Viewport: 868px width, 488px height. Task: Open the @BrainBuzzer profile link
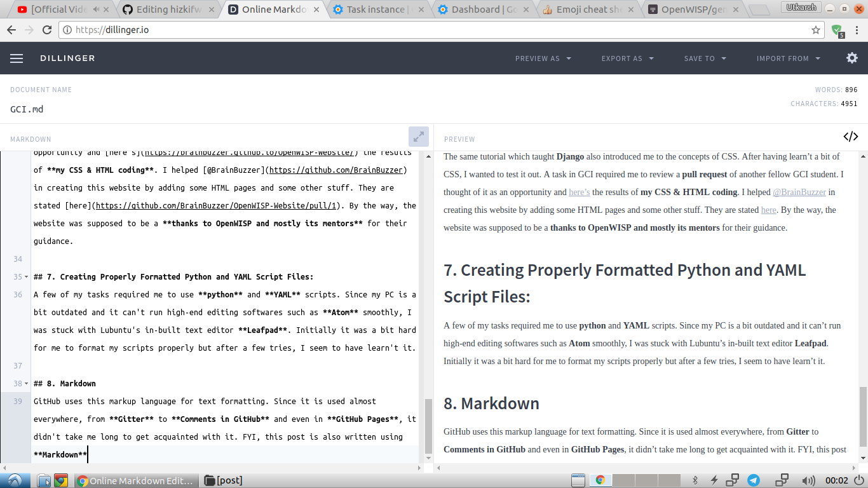pos(800,192)
